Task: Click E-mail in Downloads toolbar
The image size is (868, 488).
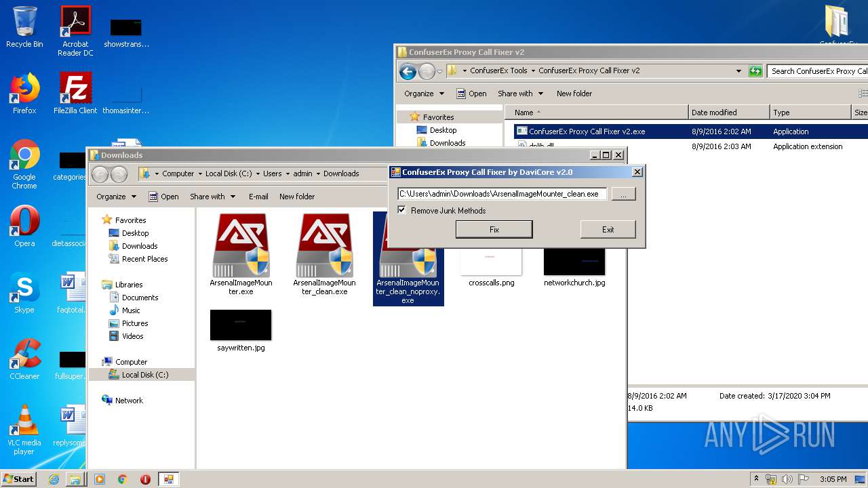Action: pyautogui.click(x=258, y=197)
